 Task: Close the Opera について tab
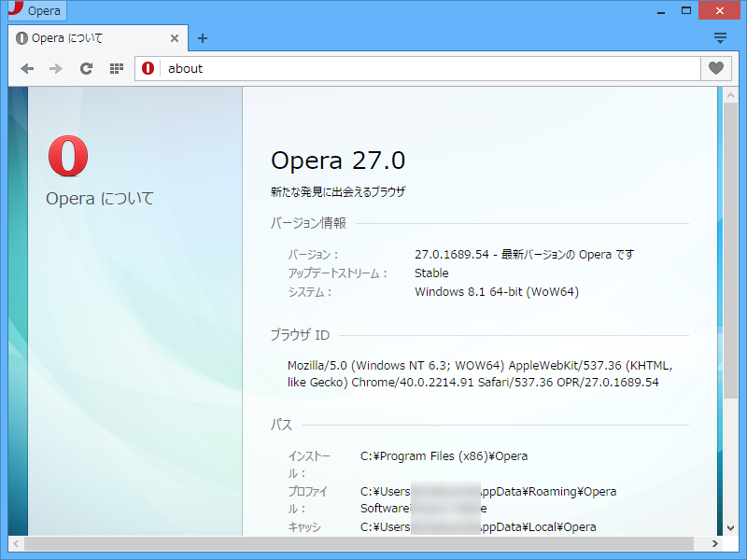point(175,38)
